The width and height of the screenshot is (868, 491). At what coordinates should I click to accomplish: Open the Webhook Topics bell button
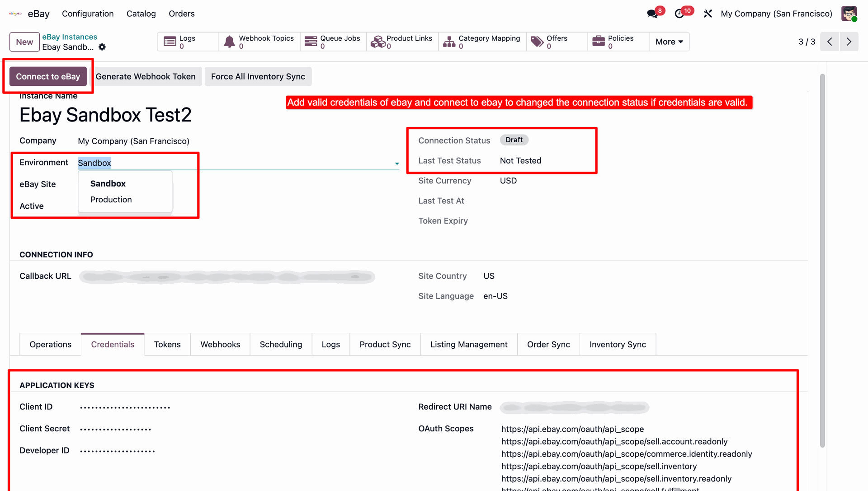coord(259,42)
